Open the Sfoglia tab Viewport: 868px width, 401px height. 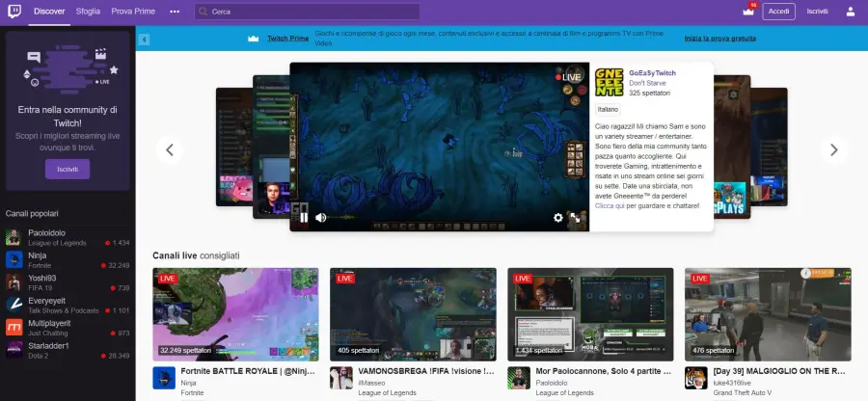(x=88, y=11)
